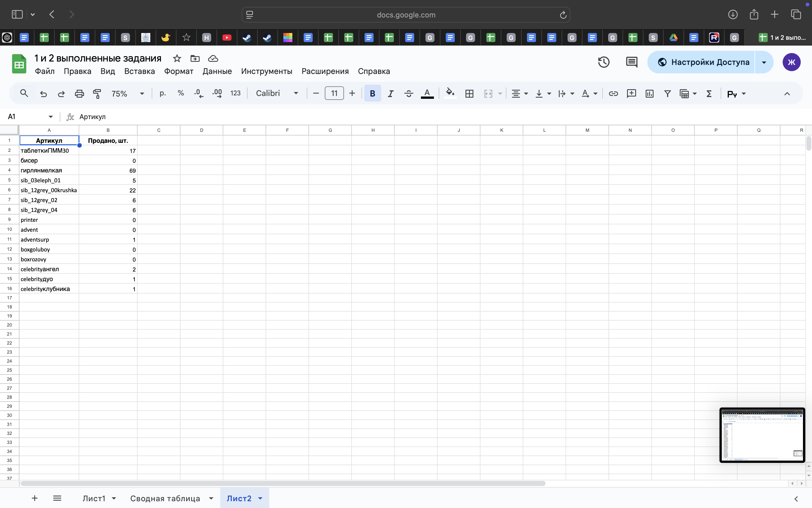Expand the merge cells options arrow
Screen dimensions: 812x508
click(x=500, y=93)
